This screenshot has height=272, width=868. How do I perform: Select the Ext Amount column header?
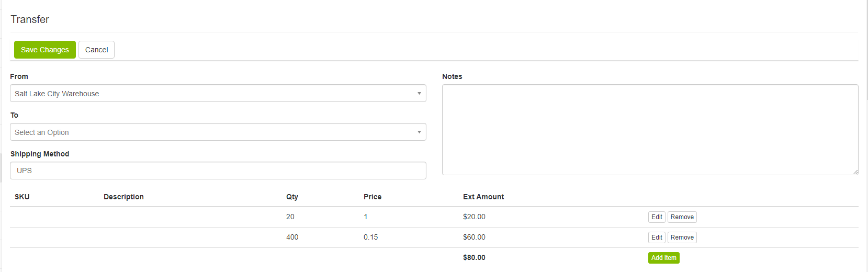pos(483,197)
